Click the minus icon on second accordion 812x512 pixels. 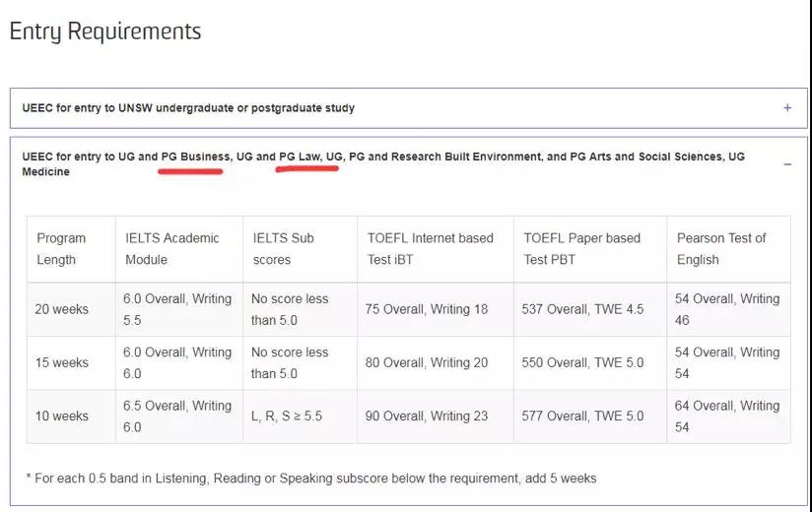(x=787, y=164)
